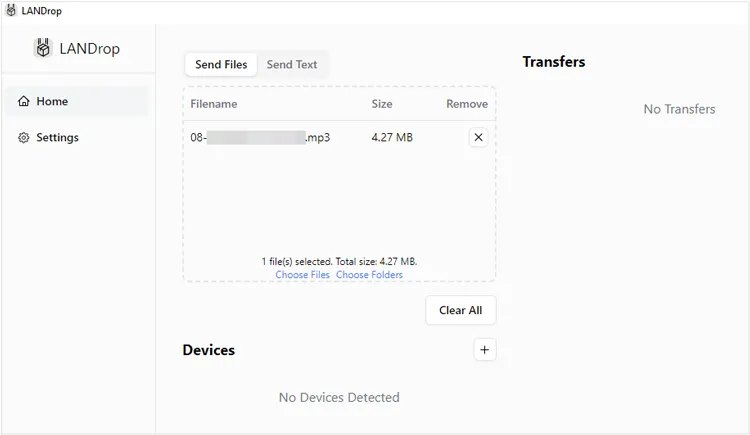
Task: Click the Filename column header
Action: coord(214,104)
